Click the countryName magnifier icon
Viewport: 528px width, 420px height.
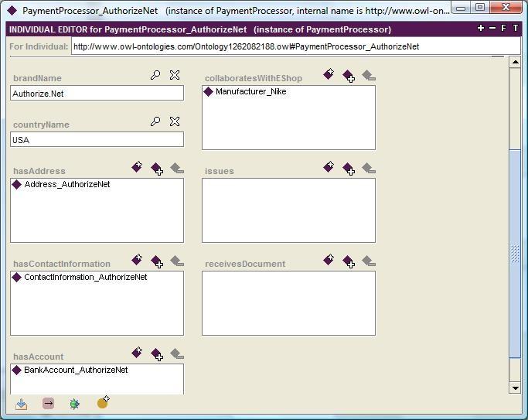[x=155, y=121]
